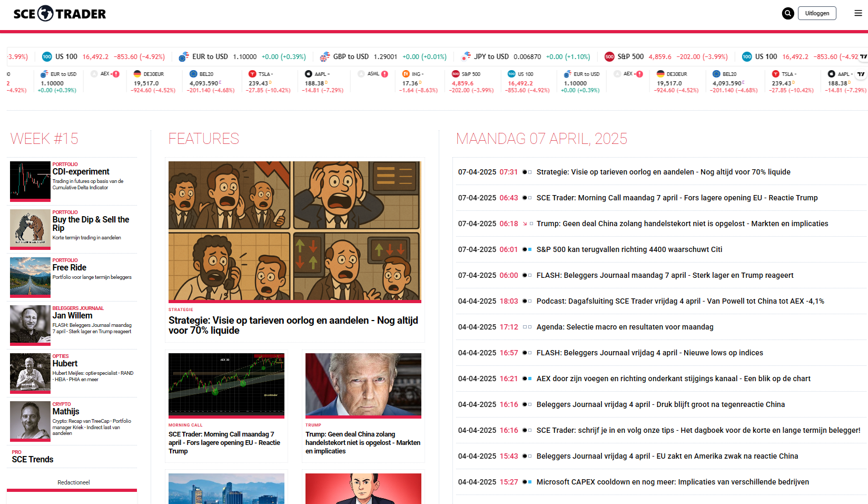The image size is (868, 504).
Task: Click the OPTIES category label
Action: (61, 356)
